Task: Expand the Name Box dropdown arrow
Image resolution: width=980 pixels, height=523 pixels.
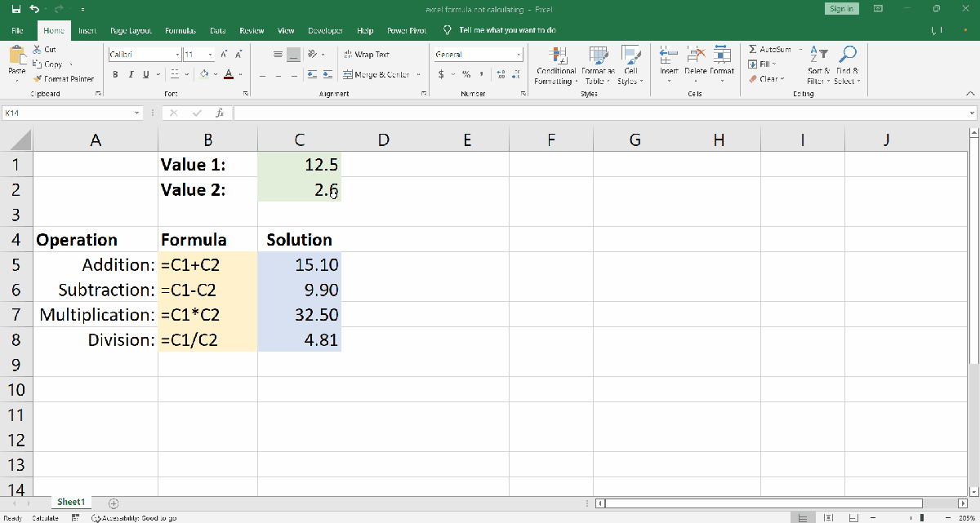Action: 137,113
